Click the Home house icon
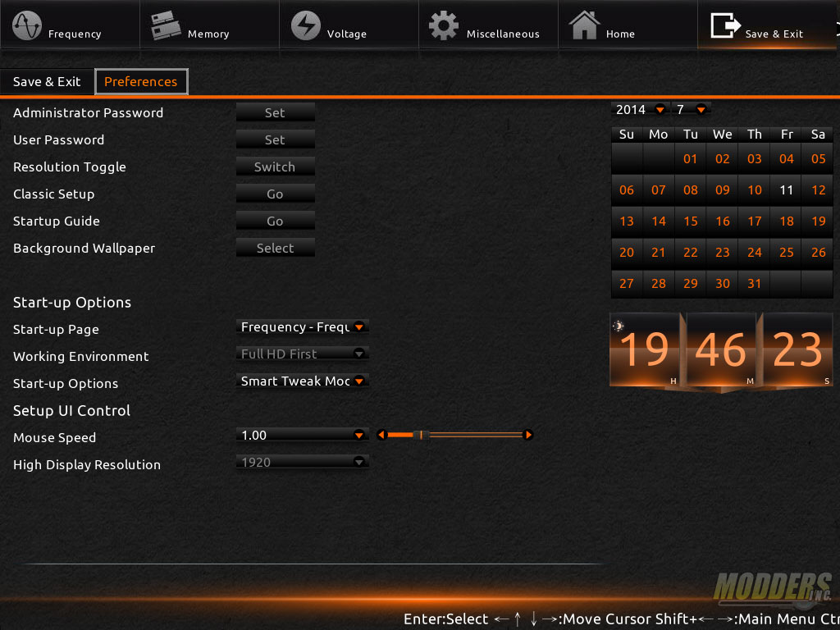Viewport: 840px width, 630px height. tap(584, 25)
